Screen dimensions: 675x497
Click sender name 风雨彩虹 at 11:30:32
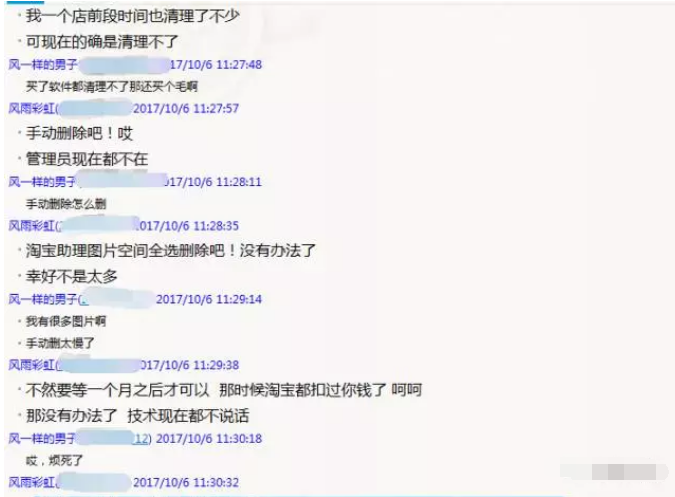(31, 482)
